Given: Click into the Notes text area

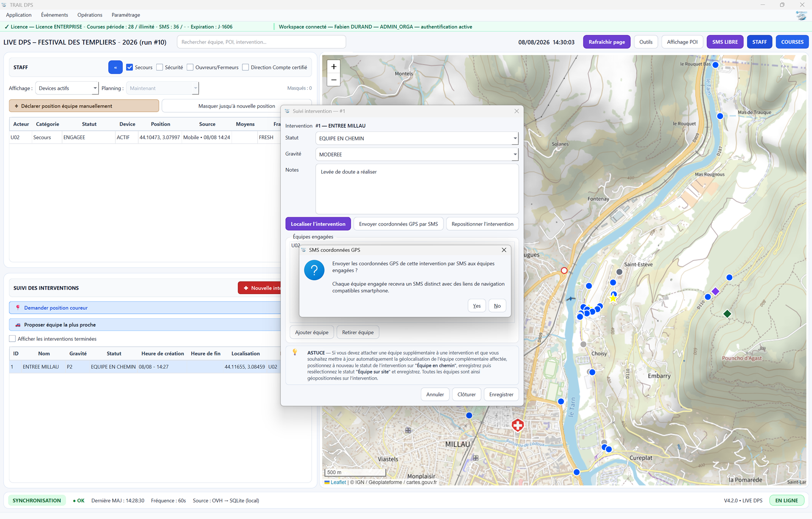Looking at the screenshot, I should (x=417, y=189).
